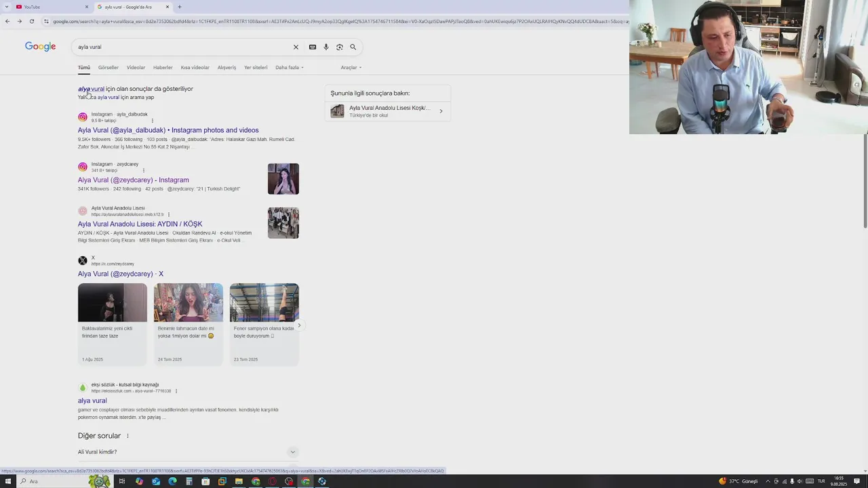
Task: Open X post dated 24 Tem 2025
Action: click(189, 325)
